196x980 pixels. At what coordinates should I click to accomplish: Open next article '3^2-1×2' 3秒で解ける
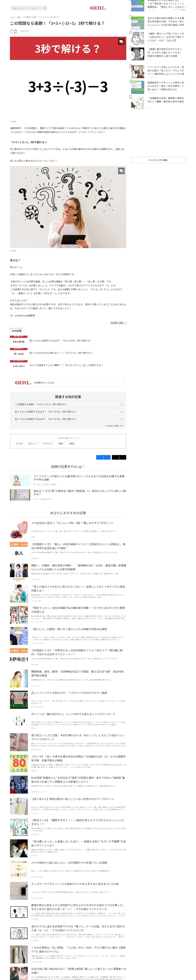click(x=61, y=353)
